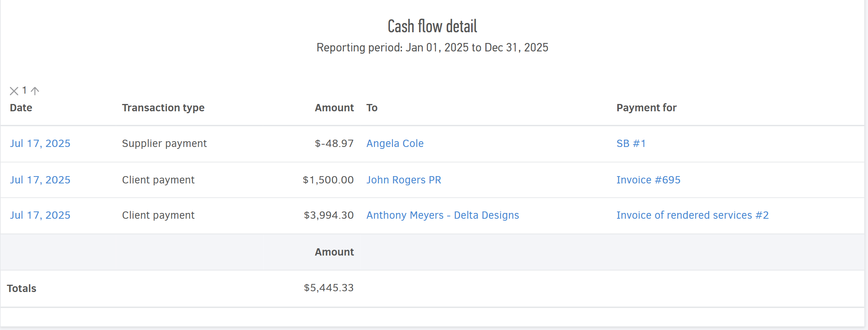Click date link in the $1,500.00 row
This screenshot has width=868, height=330.
tap(40, 180)
